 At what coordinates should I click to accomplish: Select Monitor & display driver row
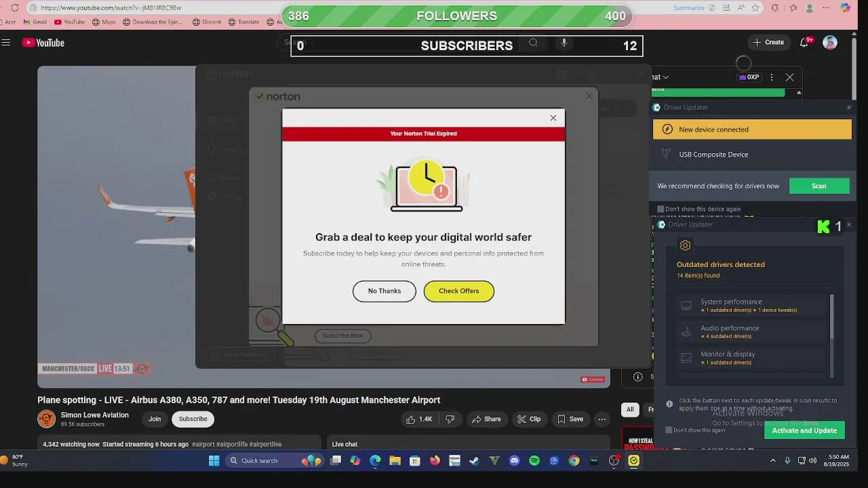tap(753, 358)
